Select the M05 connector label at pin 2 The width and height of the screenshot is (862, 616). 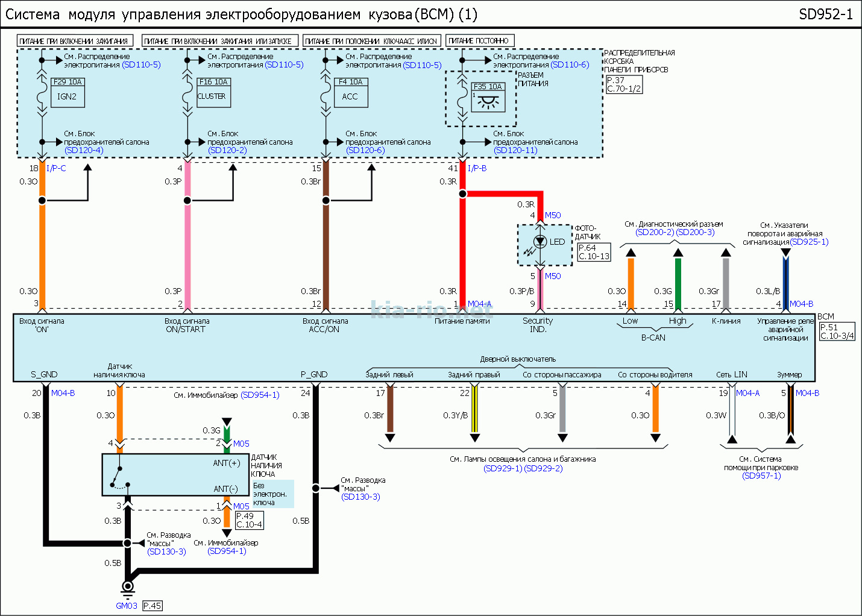coord(241,444)
